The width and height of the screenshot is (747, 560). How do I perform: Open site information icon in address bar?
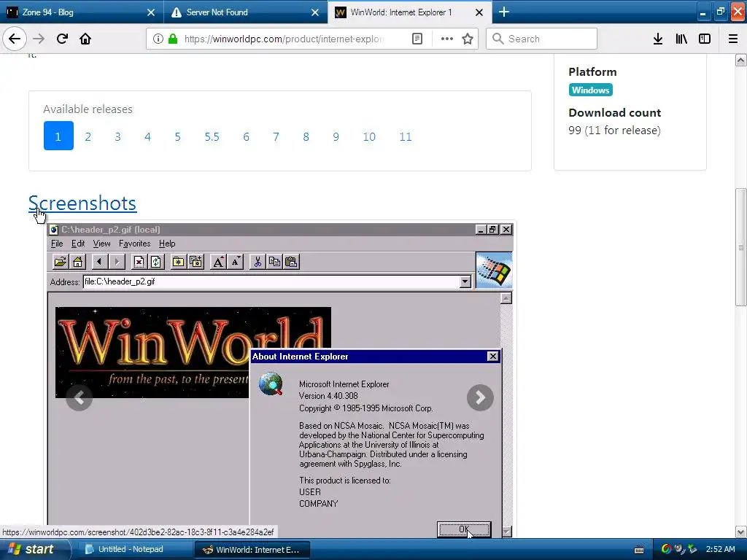coord(158,39)
